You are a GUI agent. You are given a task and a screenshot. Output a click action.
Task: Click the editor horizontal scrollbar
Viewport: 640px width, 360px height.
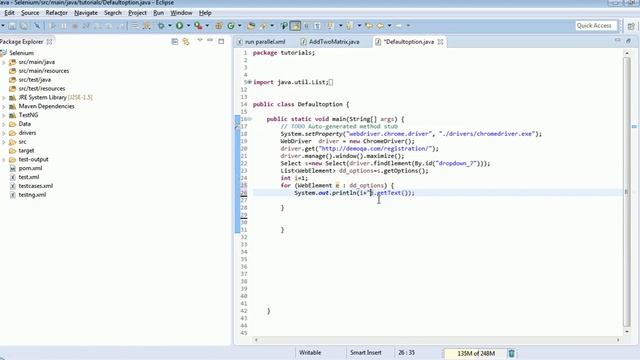pos(437,340)
